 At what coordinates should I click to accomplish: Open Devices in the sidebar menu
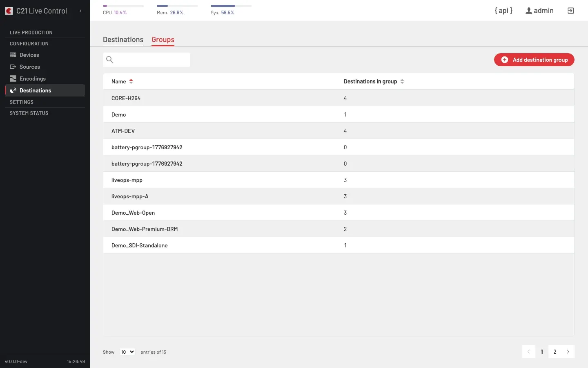(45, 55)
